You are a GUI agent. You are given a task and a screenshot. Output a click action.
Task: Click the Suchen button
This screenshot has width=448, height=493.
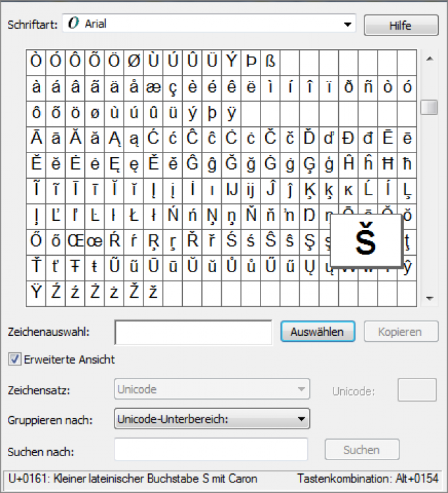click(x=361, y=450)
